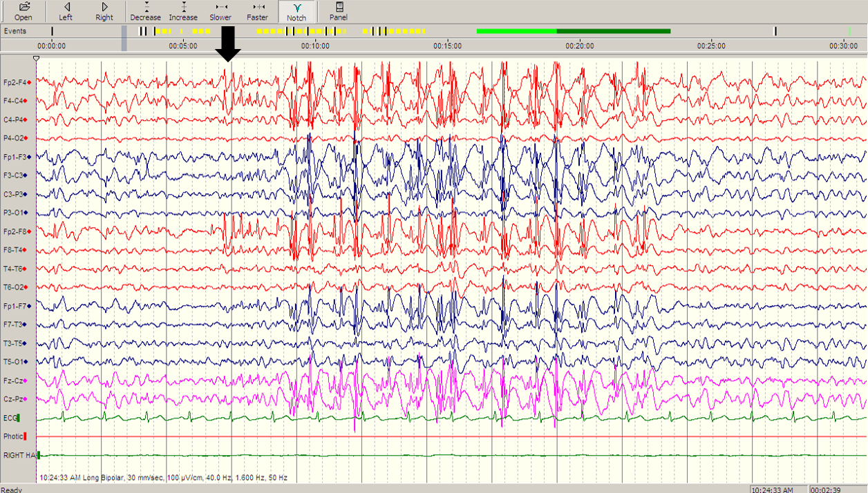
Task: Increase the EEG trace amplitude
Action: click(183, 10)
